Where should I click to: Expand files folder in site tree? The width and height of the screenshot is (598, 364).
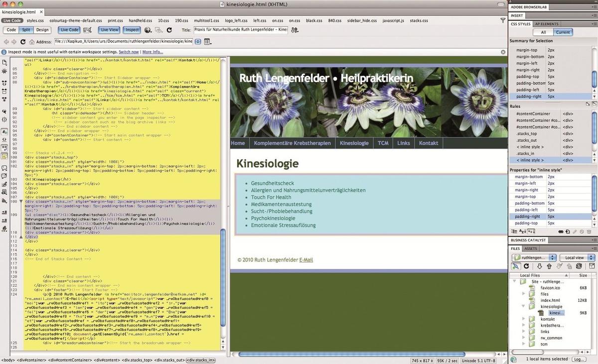pos(524,294)
